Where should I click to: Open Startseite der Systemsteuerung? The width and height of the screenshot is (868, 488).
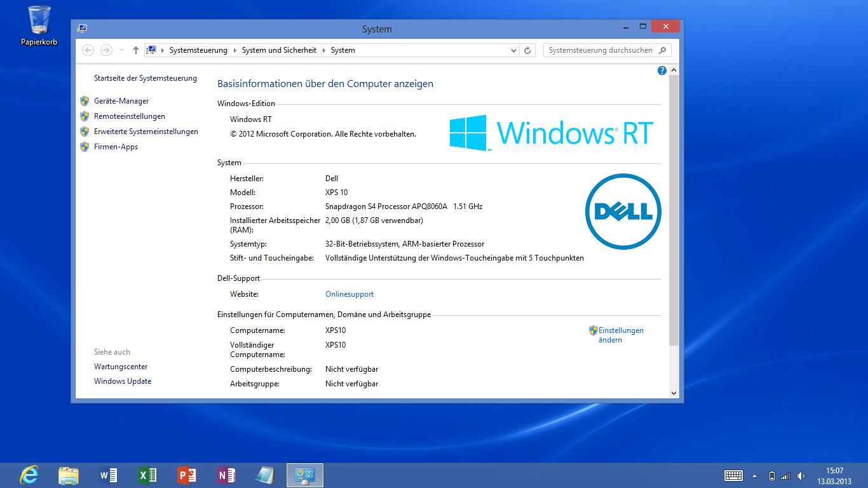(146, 78)
